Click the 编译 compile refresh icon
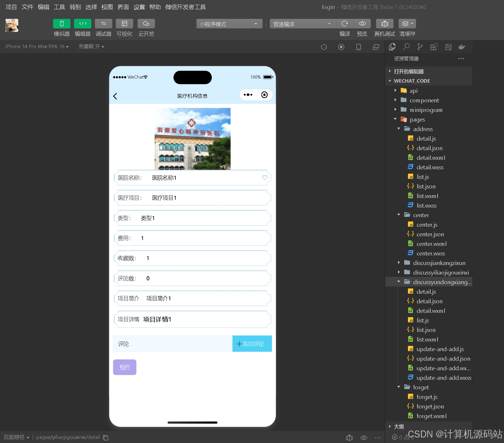 [345, 24]
